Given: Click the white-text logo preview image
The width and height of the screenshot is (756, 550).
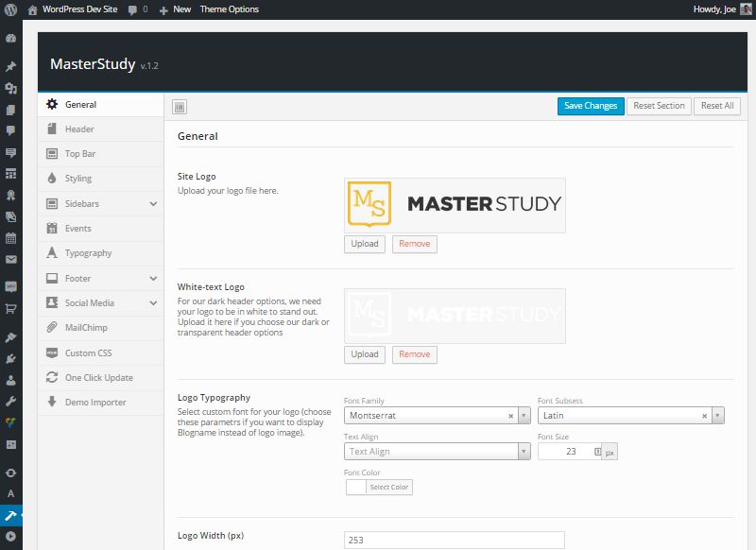Looking at the screenshot, I should [x=455, y=316].
